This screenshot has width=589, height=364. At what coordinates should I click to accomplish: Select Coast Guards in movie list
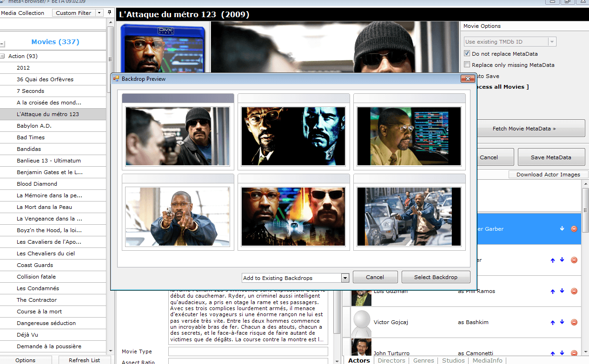pyautogui.click(x=53, y=265)
